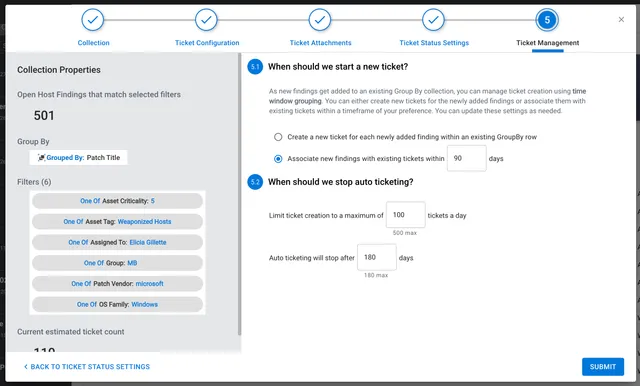Close the auto ticketing dialog
This screenshot has height=386, width=640.
tap(621, 19)
